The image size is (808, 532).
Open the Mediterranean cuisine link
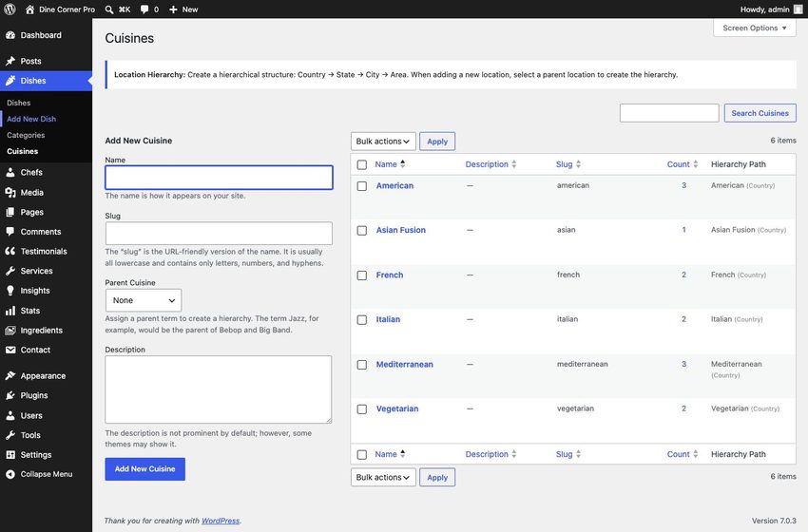click(405, 364)
